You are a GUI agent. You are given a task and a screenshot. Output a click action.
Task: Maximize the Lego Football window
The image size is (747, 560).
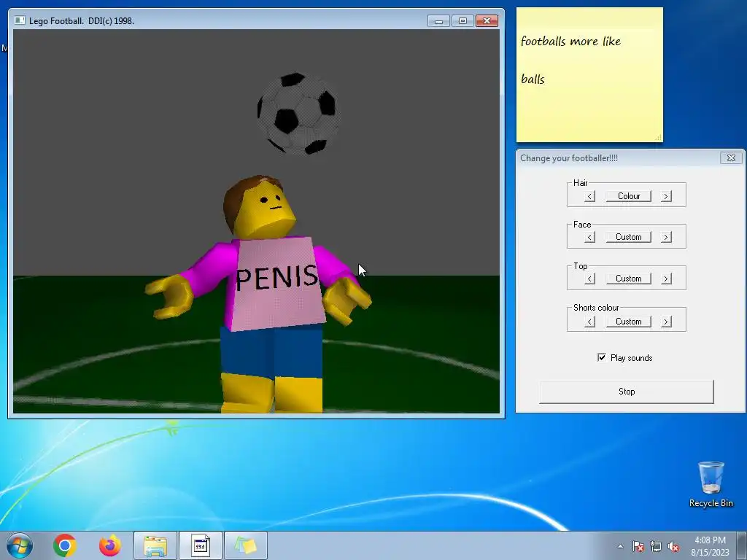click(x=462, y=21)
